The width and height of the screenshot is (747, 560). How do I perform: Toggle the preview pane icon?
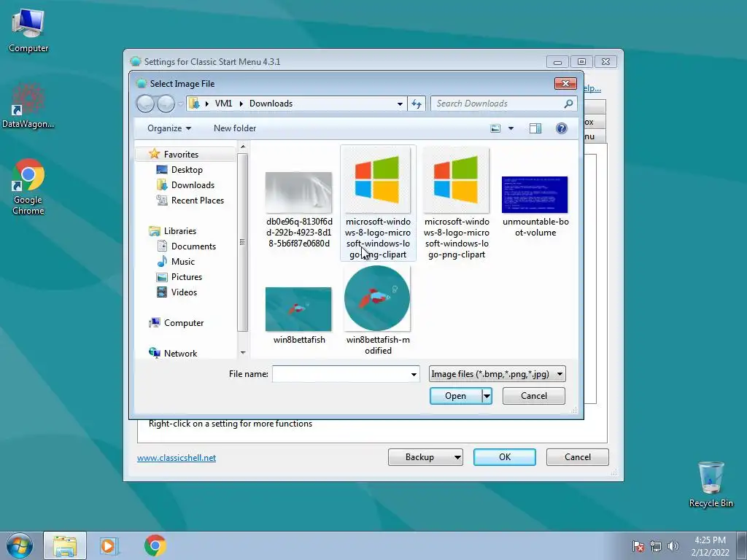pos(535,128)
